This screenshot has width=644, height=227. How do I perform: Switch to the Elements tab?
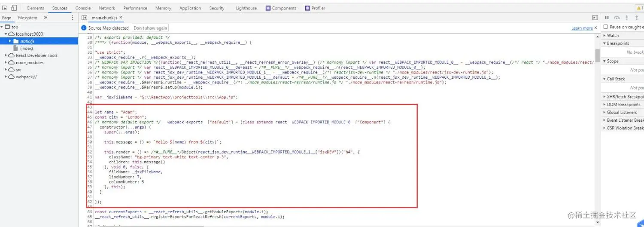point(36,8)
